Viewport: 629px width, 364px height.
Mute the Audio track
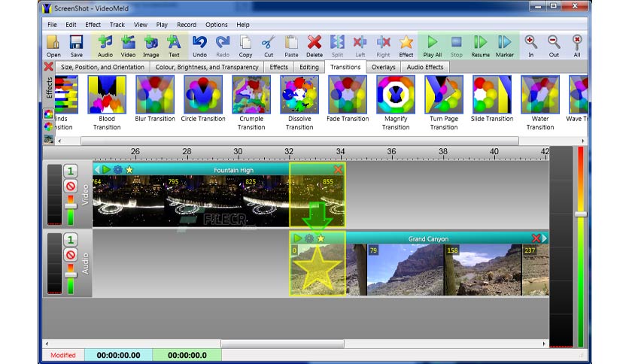pos(71,255)
